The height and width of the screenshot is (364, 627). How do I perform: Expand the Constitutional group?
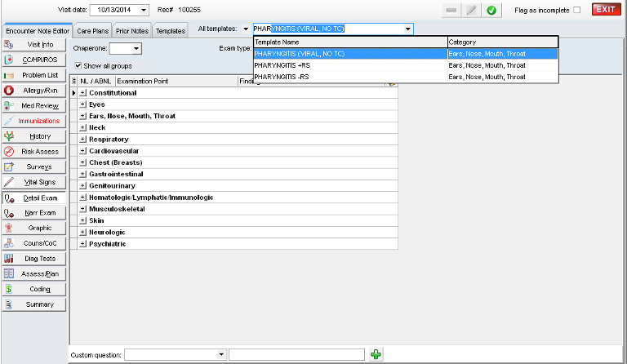[x=82, y=93]
